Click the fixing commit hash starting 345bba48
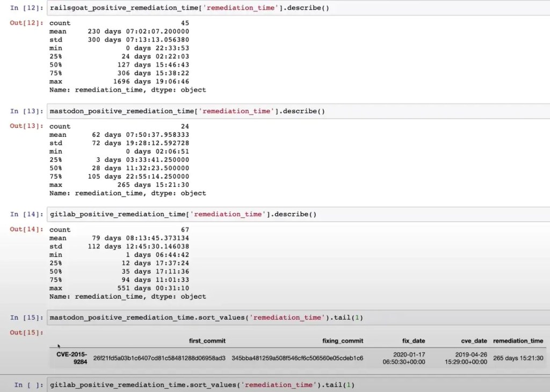The image size is (550, 392). (x=298, y=358)
